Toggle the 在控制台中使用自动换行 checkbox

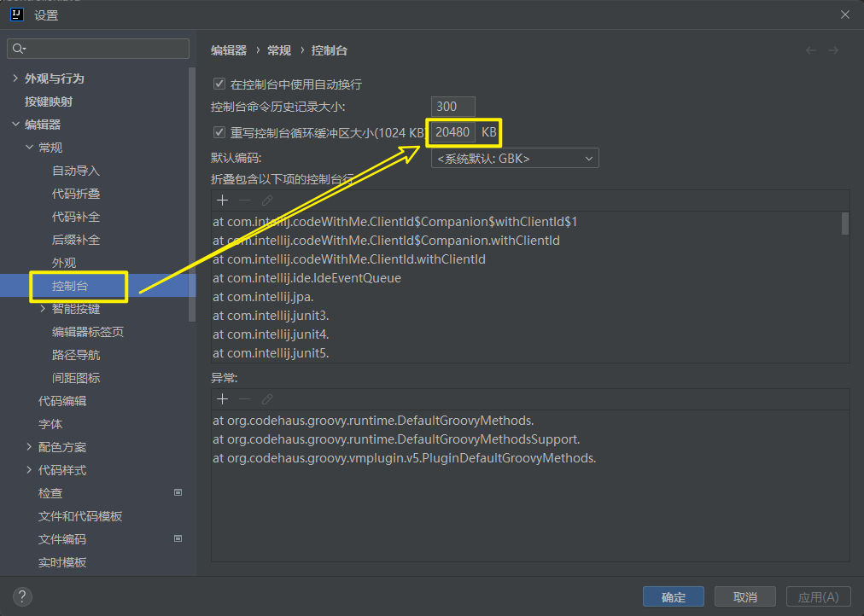click(x=219, y=84)
